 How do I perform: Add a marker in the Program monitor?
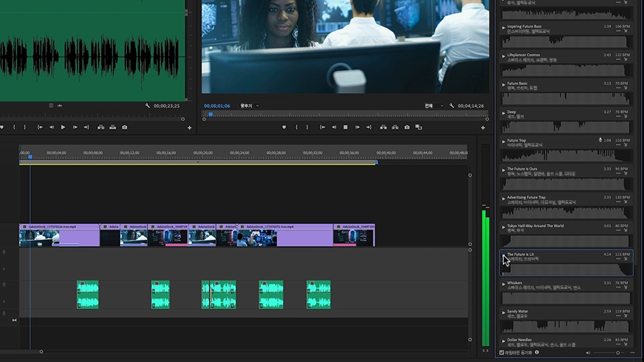[284, 127]
